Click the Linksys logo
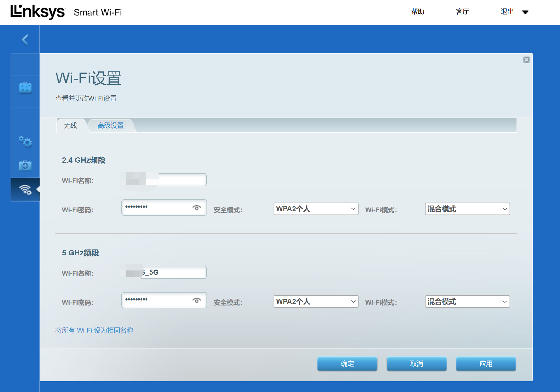The height and width of the screenshot is (392, 560). [37, 12]
